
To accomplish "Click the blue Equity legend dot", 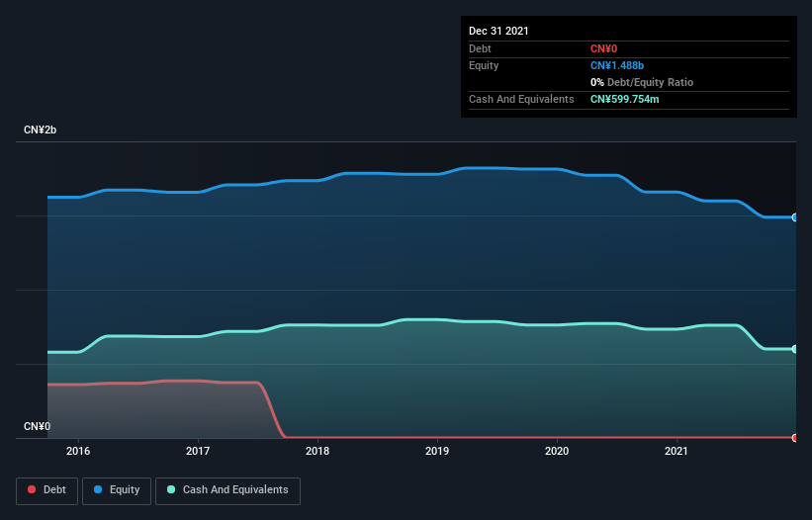I will pyautogui.click(x=98, y=489).
